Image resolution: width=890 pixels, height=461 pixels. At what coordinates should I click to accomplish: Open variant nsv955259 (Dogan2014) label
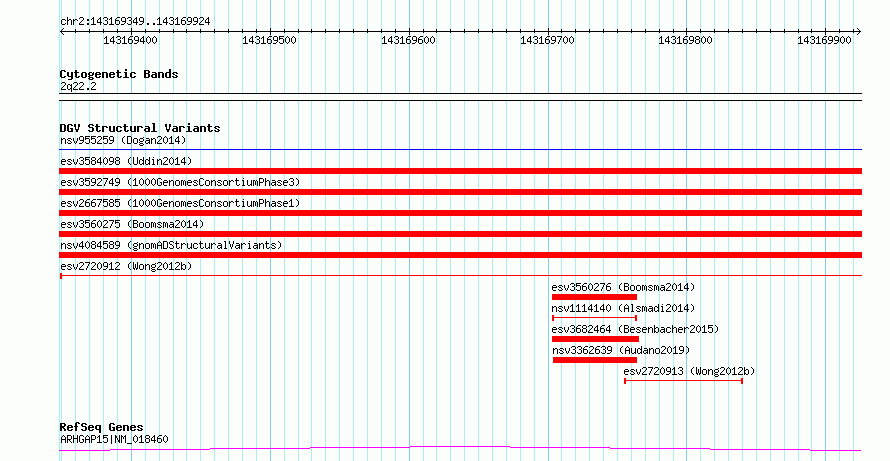[x=123, y=140]
